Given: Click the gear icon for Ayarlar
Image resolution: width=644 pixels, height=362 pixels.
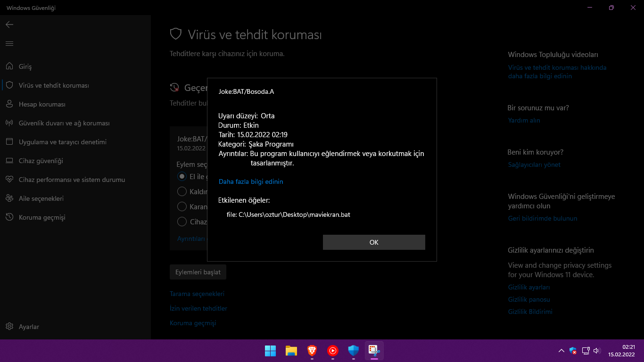Looking at the screenshot, I should (x=9, y=327).
